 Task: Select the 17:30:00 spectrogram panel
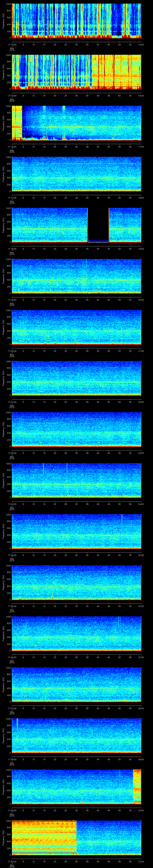(76, 838)
